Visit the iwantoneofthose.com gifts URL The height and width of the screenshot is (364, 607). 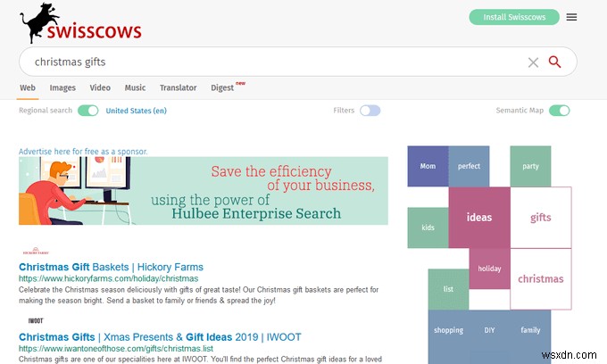pos(116,349)
